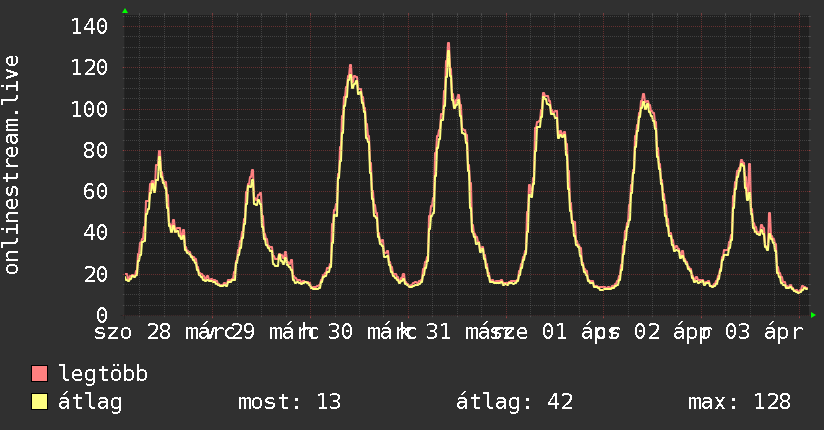Click the green arrow ending the X axis
This screenshot has width=824, height=430.
[813, 315]
